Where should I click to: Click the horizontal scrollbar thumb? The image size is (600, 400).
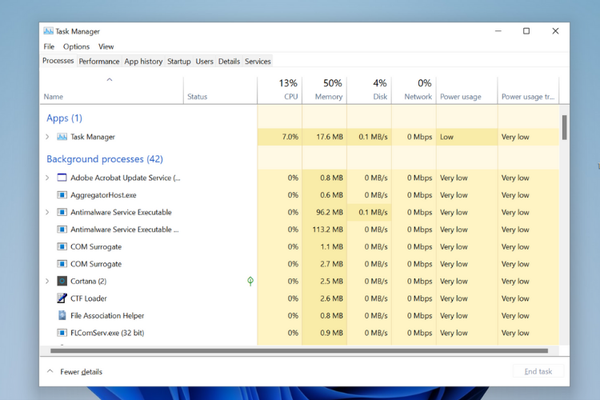tap(299, 351)
